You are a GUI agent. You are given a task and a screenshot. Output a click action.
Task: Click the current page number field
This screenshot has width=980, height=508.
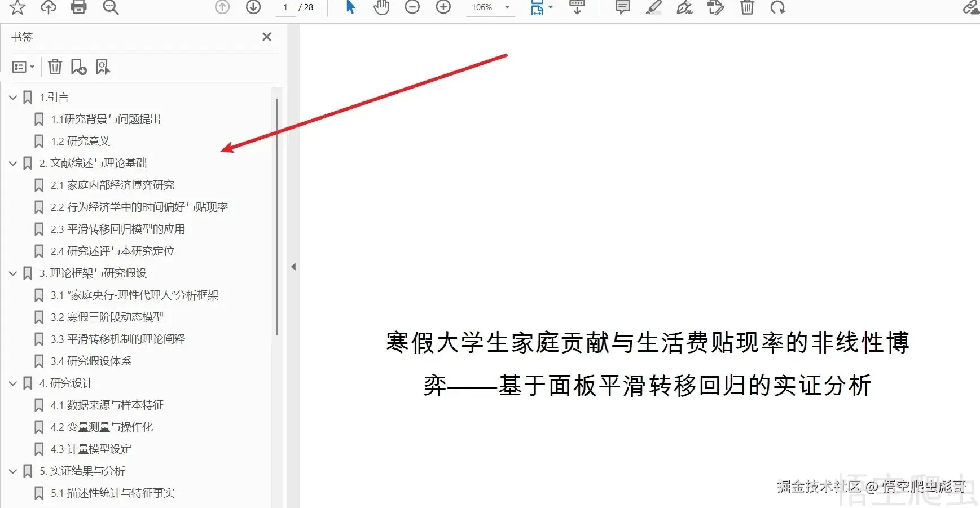(x=285, y=7)
